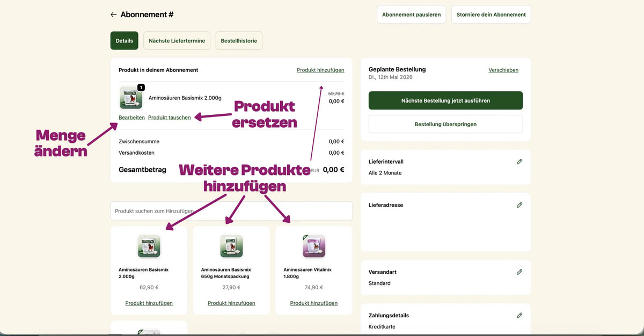Add the Basismix 650g Monatspackung via Produkt hinzufügen
Screen dimensions: 644x336
[231, 303]
